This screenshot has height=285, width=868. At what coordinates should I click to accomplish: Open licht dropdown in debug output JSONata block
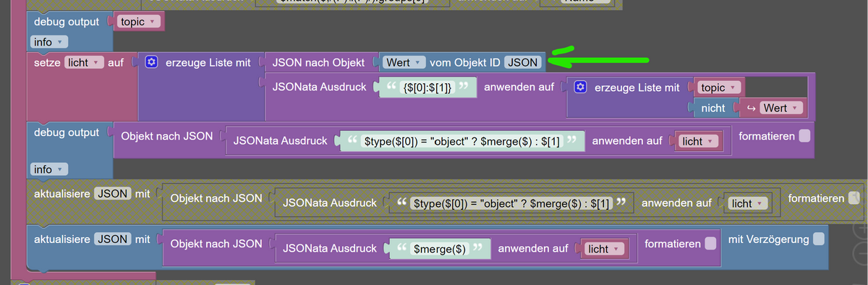[698, 142]
